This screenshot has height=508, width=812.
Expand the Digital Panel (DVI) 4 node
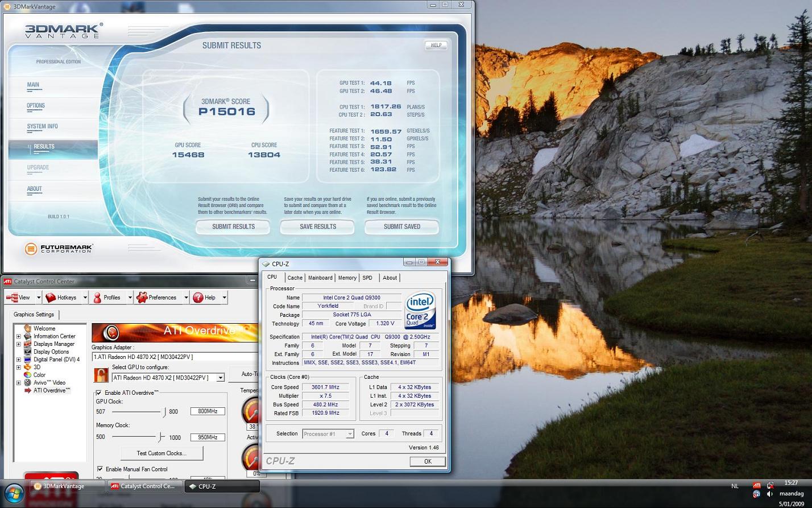[18, 360]
